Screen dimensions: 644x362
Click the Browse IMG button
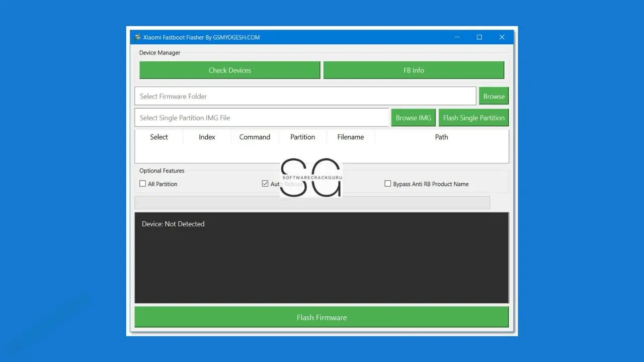pyautogui.click(x=413, y=117)
